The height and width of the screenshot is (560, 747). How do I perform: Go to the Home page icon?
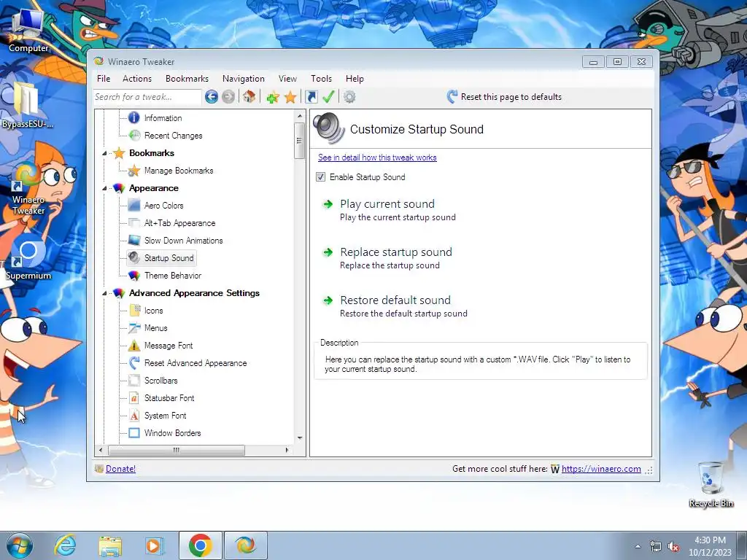[249, 97]
